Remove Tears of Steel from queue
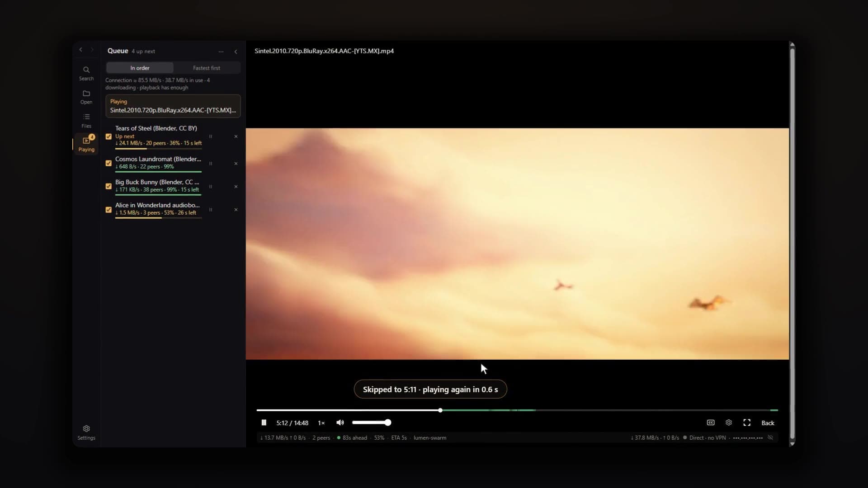This screenshot has width=868, height=488. pyautogui.click(x=236, y=136)
